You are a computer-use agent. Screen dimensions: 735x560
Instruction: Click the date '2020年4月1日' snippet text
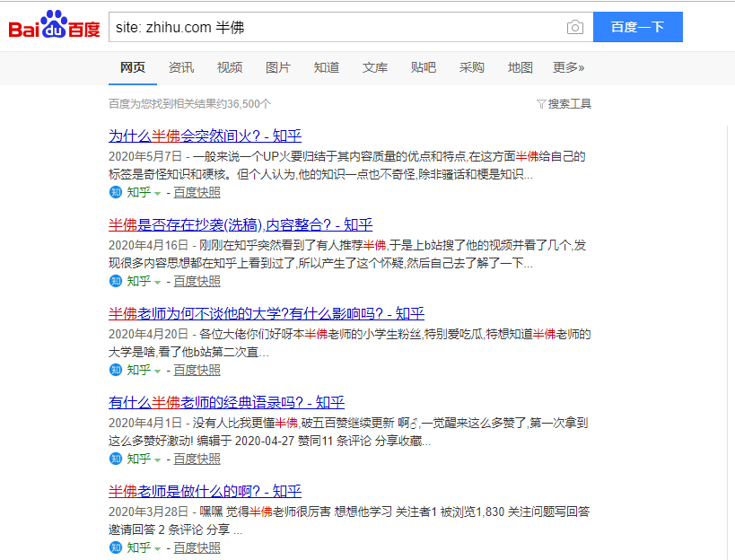click(145, 423)
